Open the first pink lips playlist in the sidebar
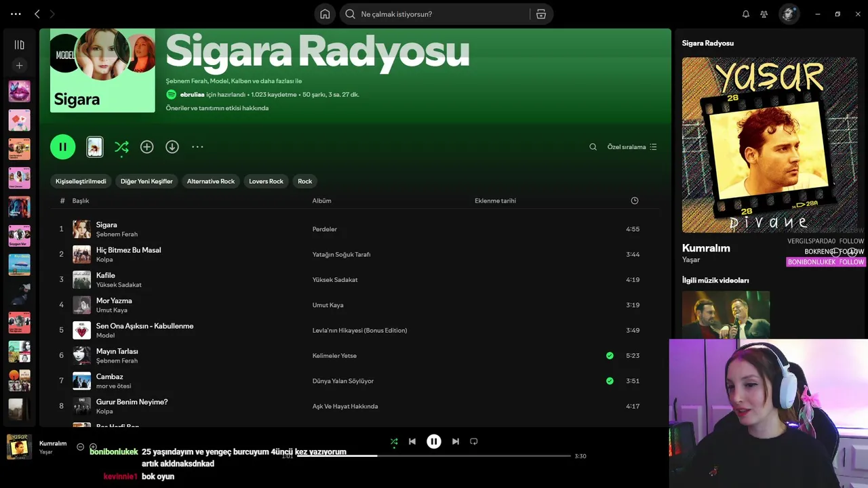Viewport: 868px width, 488px height. coord(19,91)
